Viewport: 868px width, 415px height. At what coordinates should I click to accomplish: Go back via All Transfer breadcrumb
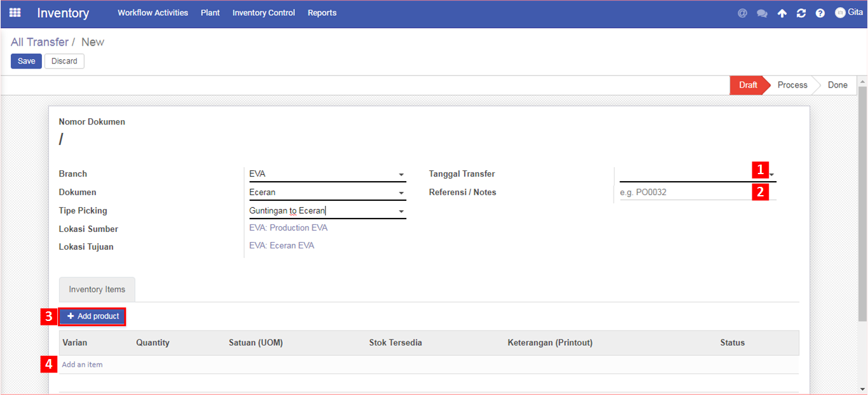pos(39,42)
